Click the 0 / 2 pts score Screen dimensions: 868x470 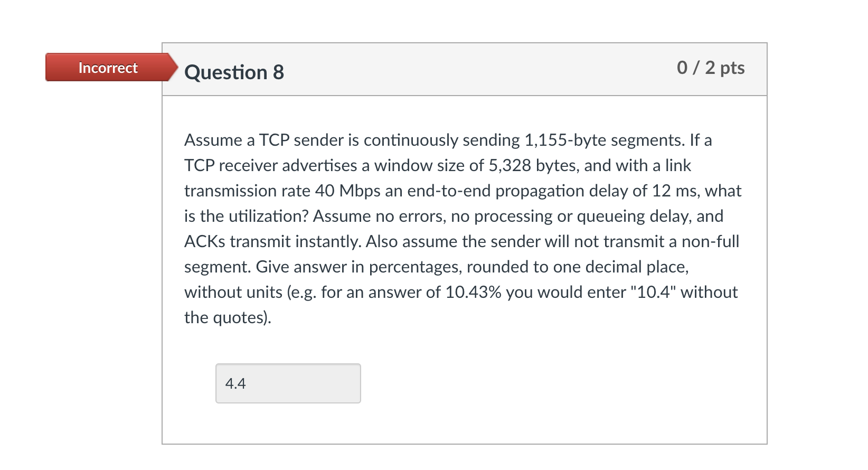pos(710,68)
